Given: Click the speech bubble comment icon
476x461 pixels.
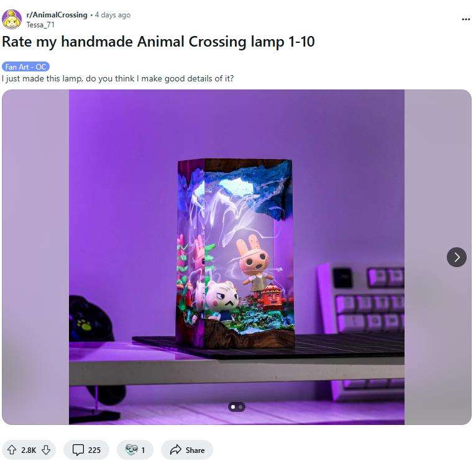Looking at the screenshot, I should 78,450.
